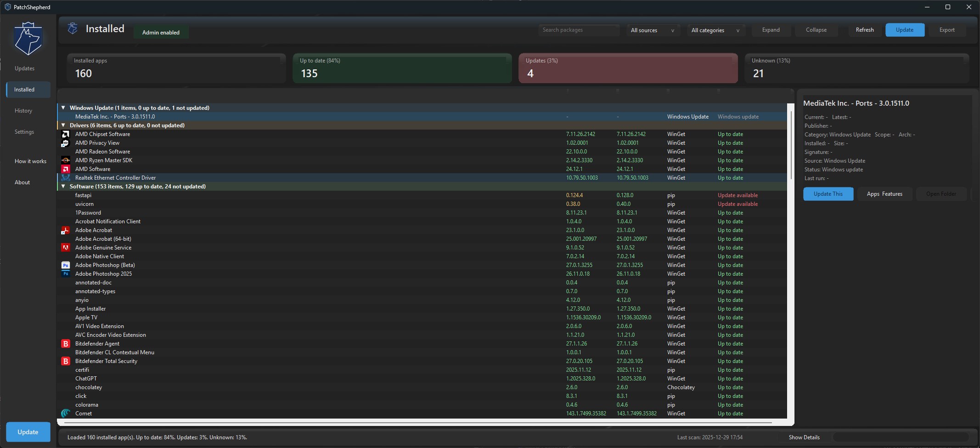Open Settings from the sidebar

[x=24, y=132]
